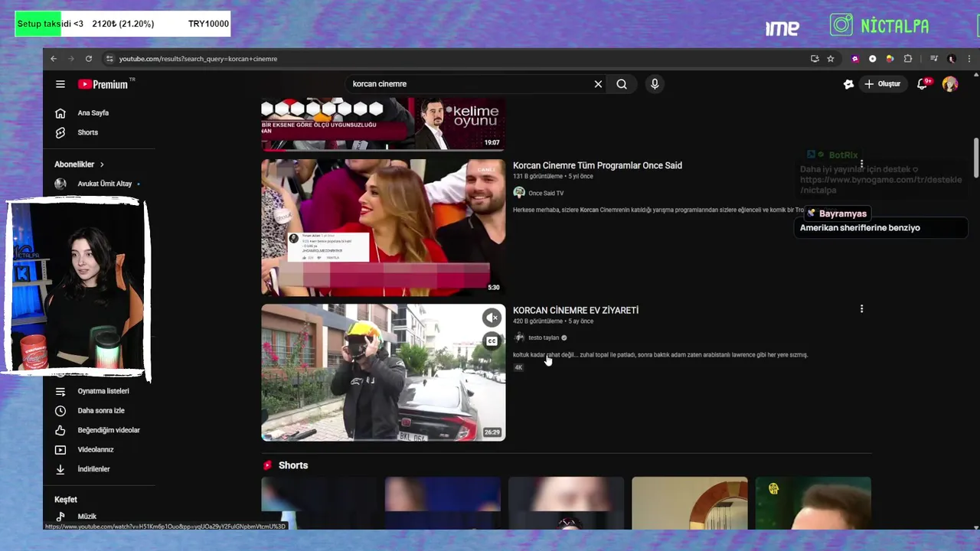
Task: Play Tüm Programlar Once Said thumbnail
Action: 383,227
